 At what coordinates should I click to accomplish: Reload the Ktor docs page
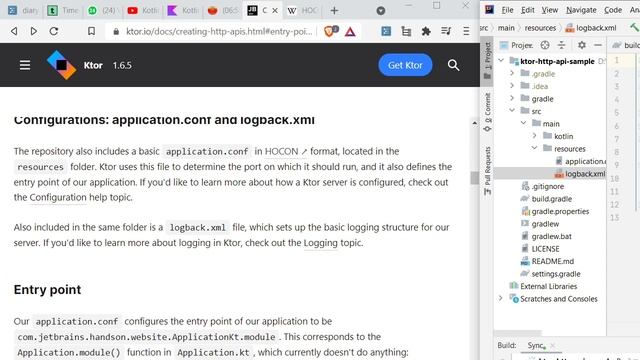(x=54, y=31)
